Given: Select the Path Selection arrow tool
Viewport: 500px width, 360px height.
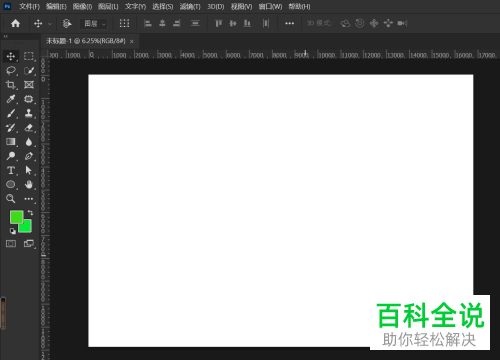Looking at the screenshot, I should pyautogui.click(x=29, y=170).
